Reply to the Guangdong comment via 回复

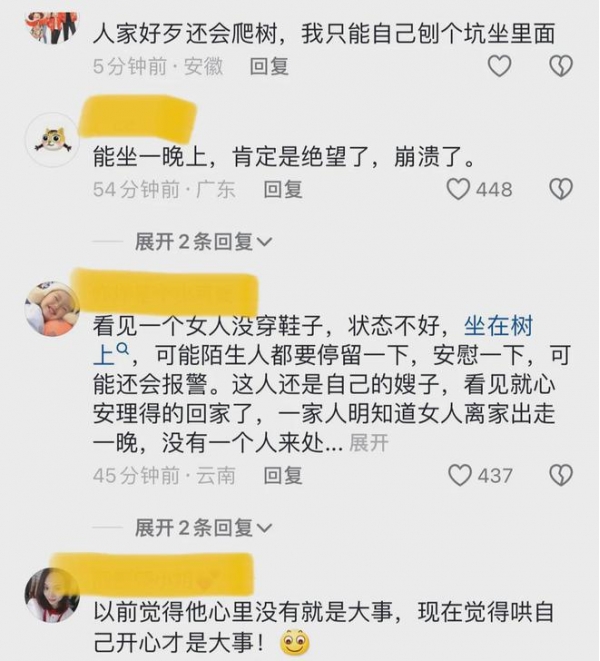pos(283,189)
